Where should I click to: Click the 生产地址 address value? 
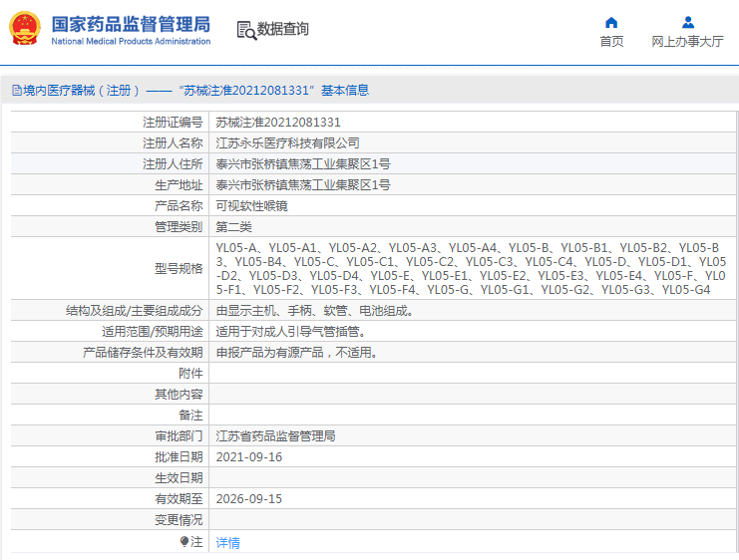click(x=303, y=185)
